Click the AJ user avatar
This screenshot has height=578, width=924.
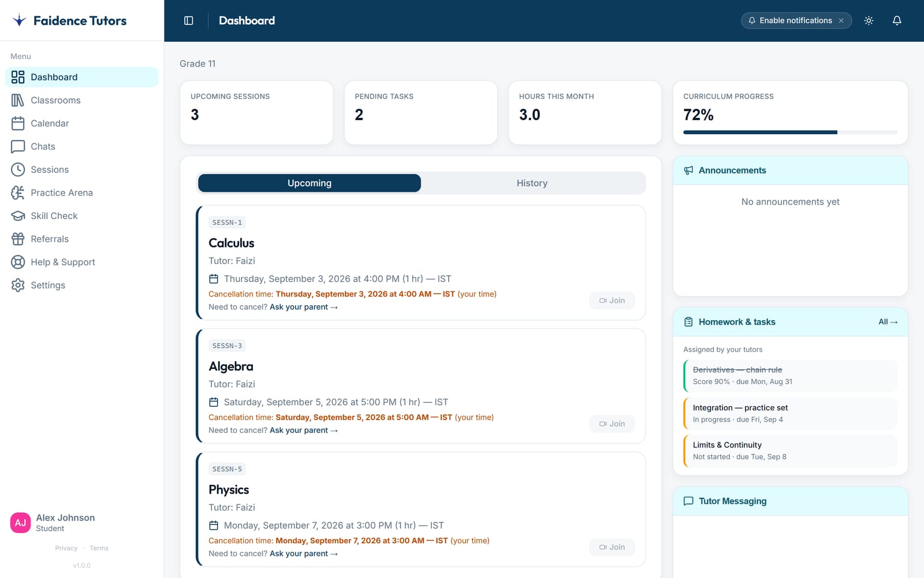pos(20,523)
